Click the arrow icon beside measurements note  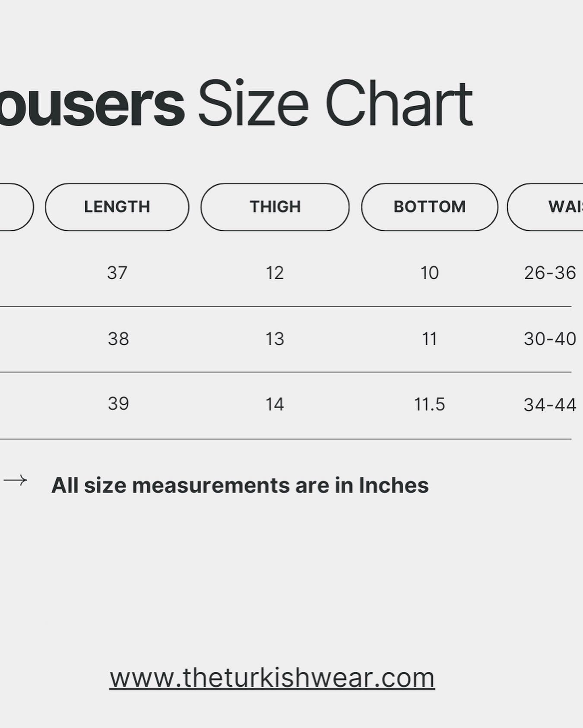pos(16,480)
